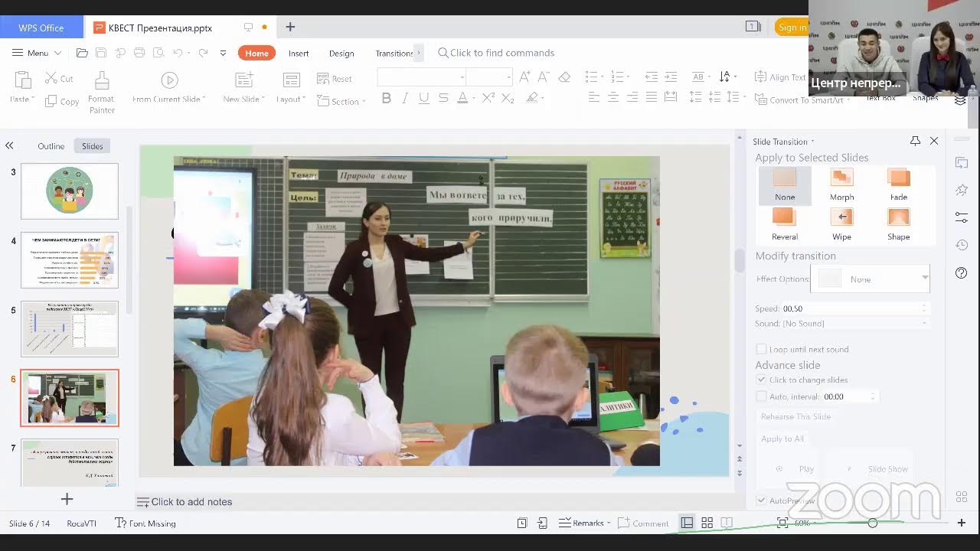Viewport: 980px width, 551px height.
Task: Switch to Slide Sorter view in status bar
Action: [x=707, y=523]
